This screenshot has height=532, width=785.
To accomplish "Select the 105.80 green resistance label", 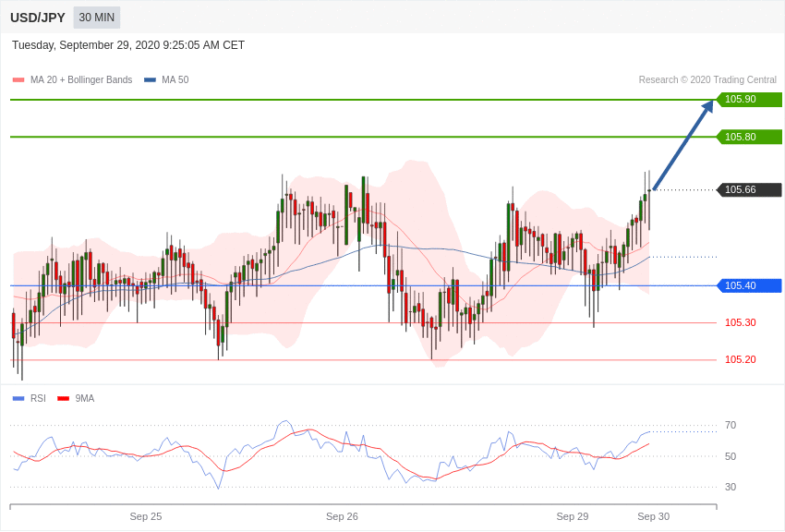I will 749,137.
